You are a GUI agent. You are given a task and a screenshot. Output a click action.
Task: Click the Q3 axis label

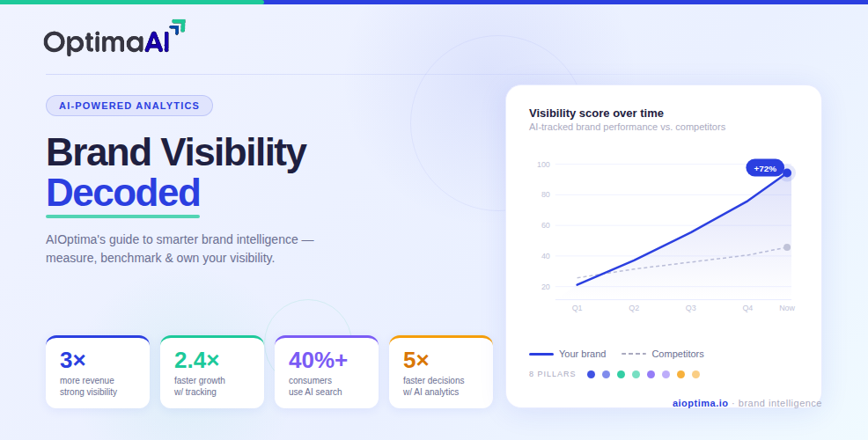[691, 308]
